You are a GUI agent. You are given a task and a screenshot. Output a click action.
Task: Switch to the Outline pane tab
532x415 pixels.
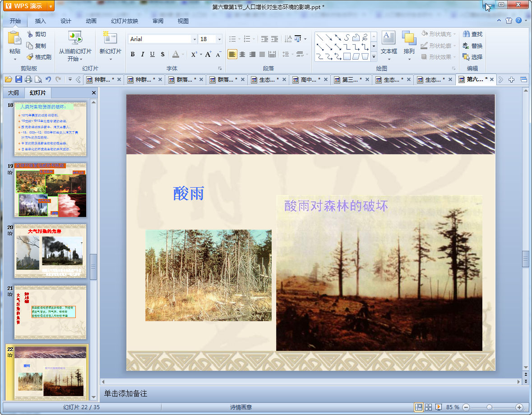click(x=14, y=92)
